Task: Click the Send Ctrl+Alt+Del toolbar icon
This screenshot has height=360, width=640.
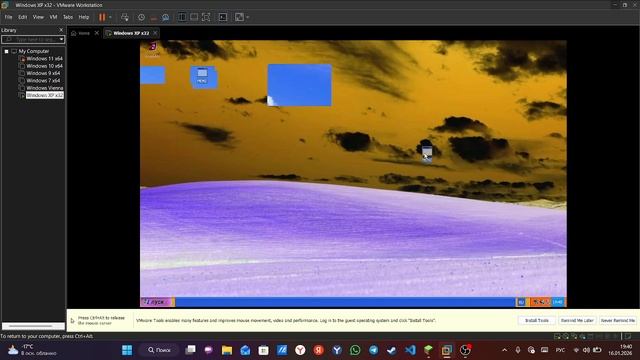Action: 125,17
